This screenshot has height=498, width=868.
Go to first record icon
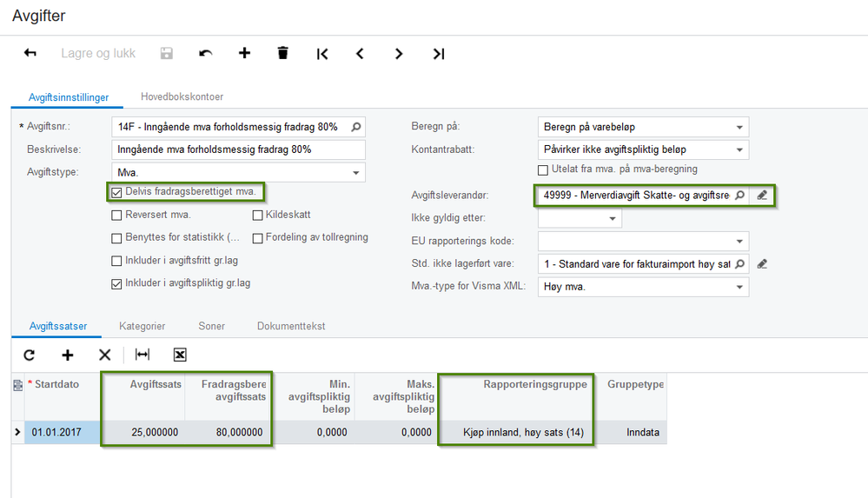pos(322,53)
